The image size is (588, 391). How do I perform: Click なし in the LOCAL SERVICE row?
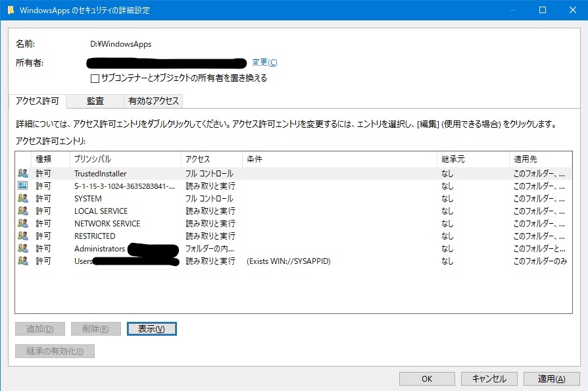(x=447, y=211)
